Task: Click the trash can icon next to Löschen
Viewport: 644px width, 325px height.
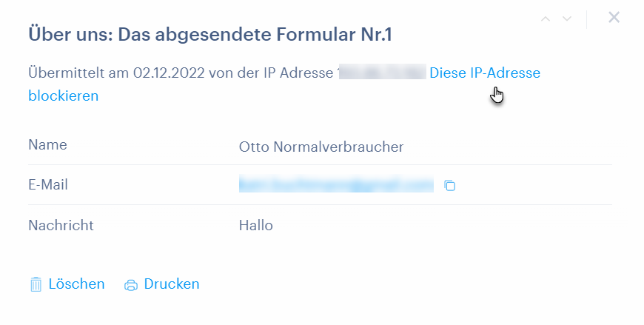Action: tap(36, 284)
